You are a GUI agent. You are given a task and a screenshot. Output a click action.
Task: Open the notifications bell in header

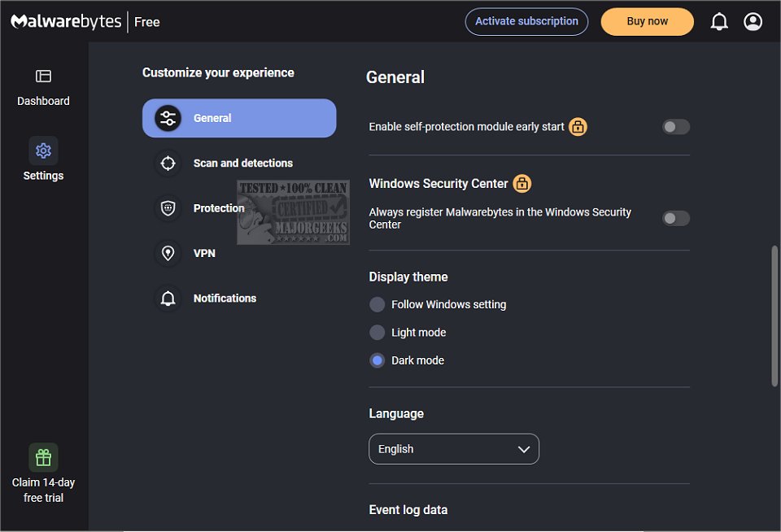click(x=719, y=22)
